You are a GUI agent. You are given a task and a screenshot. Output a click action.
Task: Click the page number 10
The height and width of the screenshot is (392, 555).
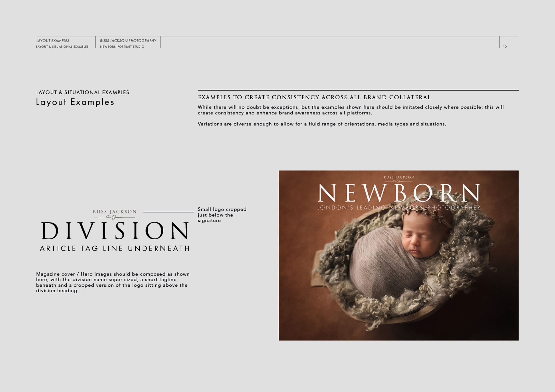point(505,47)
